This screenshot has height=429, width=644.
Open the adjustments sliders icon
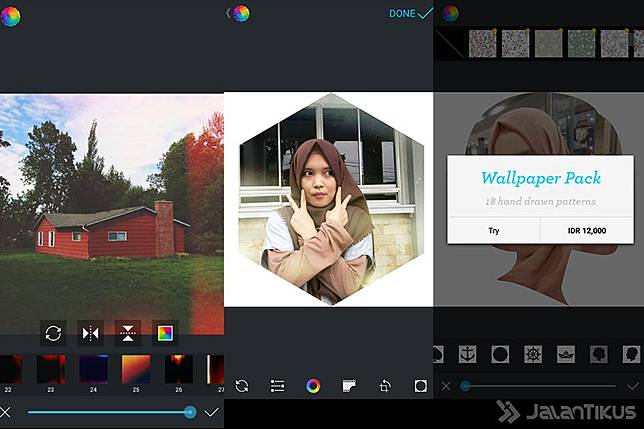278,386
